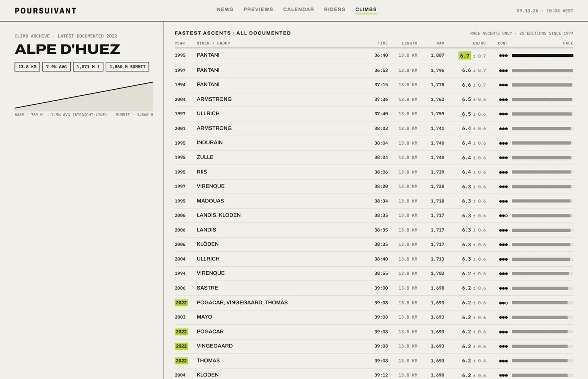Sort by the VAM column header
Screen dimensions: 588x379
click(x=440, y=43)
